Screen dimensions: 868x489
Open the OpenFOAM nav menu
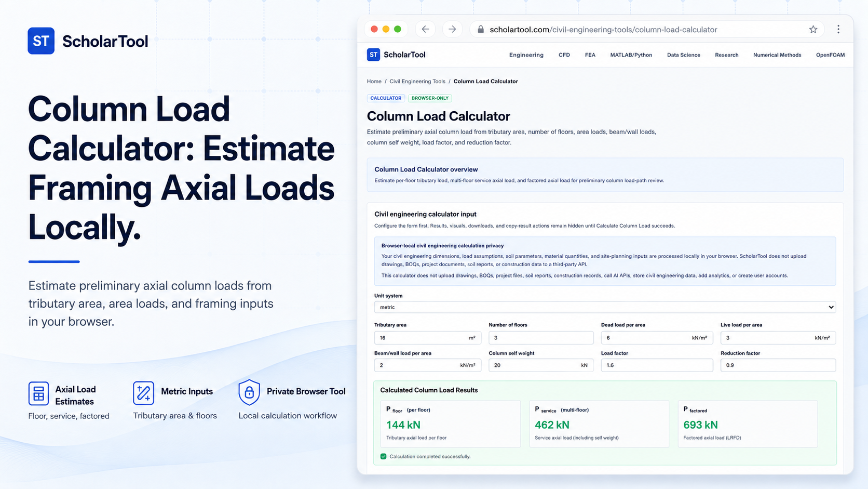[x=830, y=55]
